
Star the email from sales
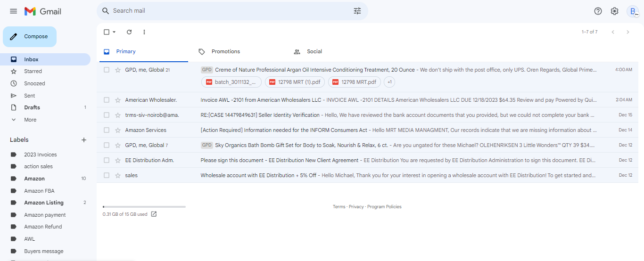118,175
